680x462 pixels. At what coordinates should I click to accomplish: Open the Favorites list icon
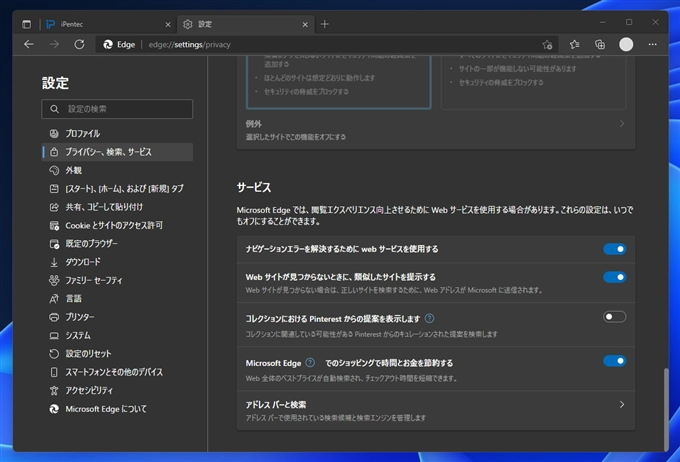tap(575, 44)
